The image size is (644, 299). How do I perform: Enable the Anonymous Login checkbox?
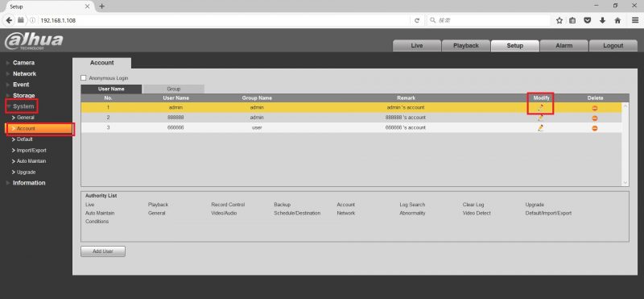(x=84, y=77)
